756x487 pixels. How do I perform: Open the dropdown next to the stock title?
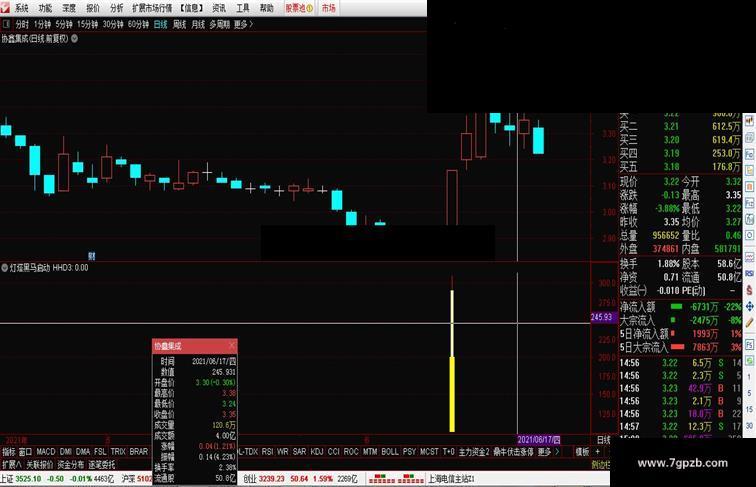point(75,39)
